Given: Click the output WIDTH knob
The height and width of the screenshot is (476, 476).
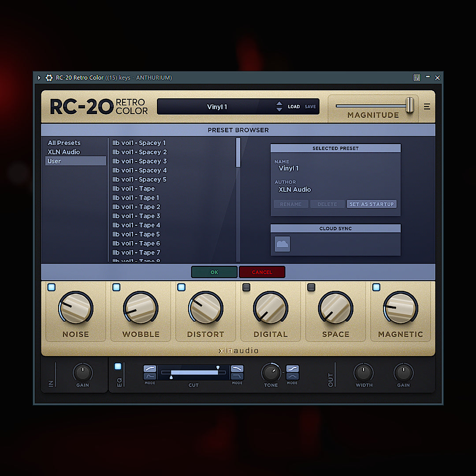Looking at the screenshot, I should pyautogui.click(x=364, y=372).
